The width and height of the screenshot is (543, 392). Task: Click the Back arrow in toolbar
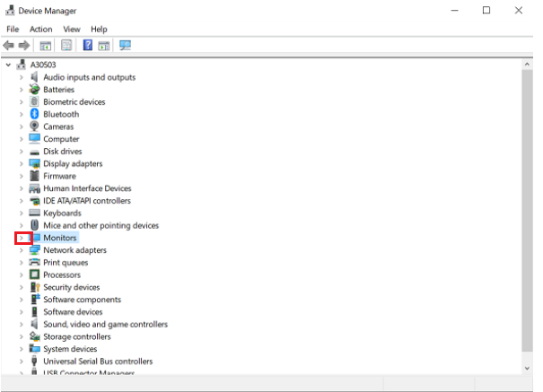point(9,46)
